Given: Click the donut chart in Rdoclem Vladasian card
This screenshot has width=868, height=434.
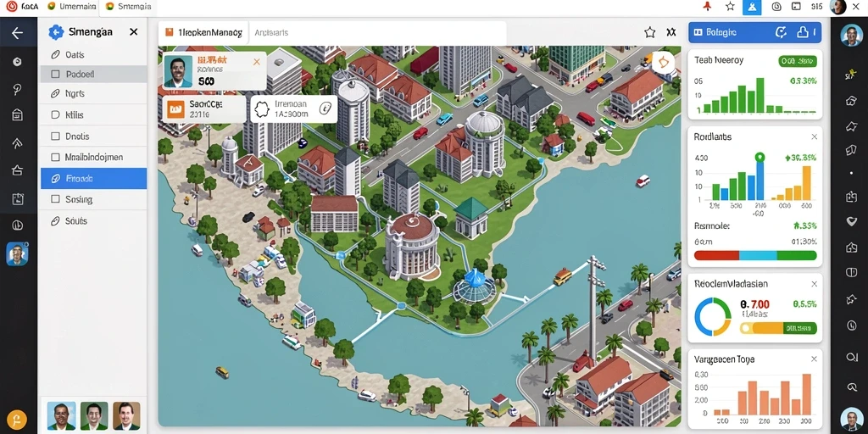Looking at the screenshot, I should click(713, 317).
